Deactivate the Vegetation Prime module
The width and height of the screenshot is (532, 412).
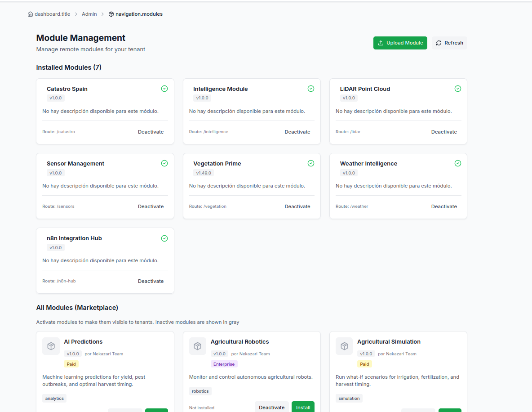(297, 206)
